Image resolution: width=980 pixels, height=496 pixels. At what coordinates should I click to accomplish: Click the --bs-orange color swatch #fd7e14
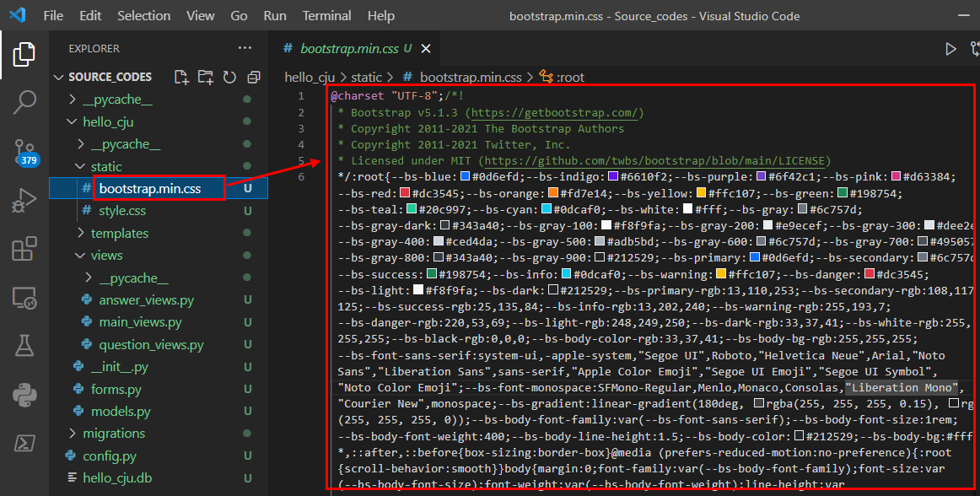(553, 192)
